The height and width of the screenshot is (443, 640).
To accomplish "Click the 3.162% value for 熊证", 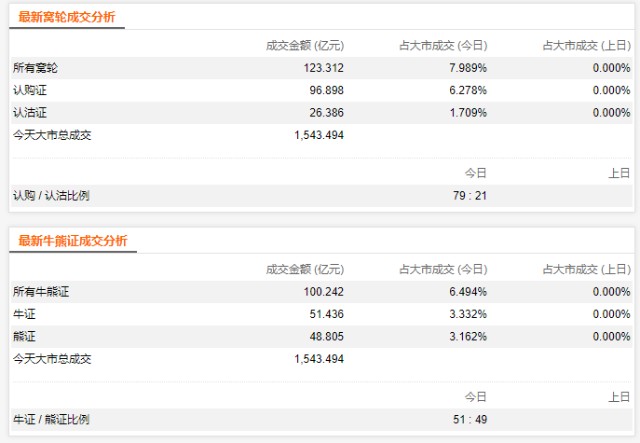I will pyautogui.click(x=466, y=337).
